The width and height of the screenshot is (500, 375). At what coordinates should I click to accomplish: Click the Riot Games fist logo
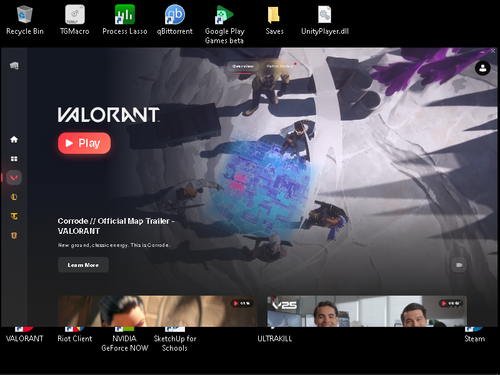[14, 66]
